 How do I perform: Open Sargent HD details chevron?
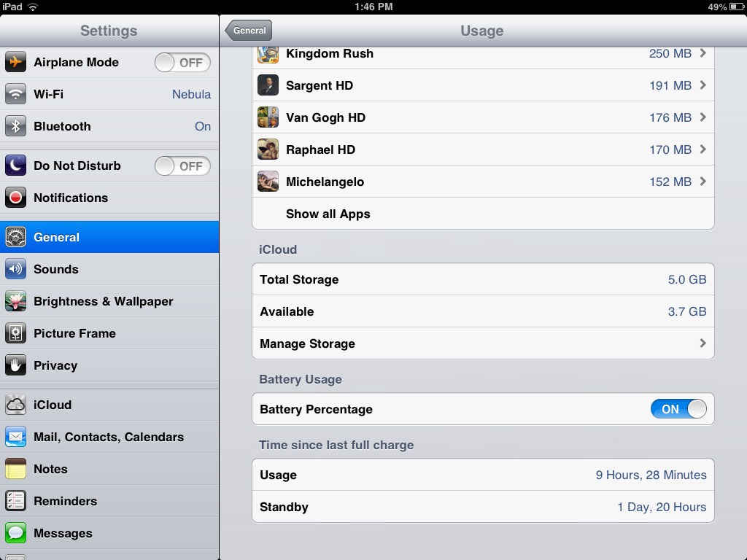(x=703, y=85)
